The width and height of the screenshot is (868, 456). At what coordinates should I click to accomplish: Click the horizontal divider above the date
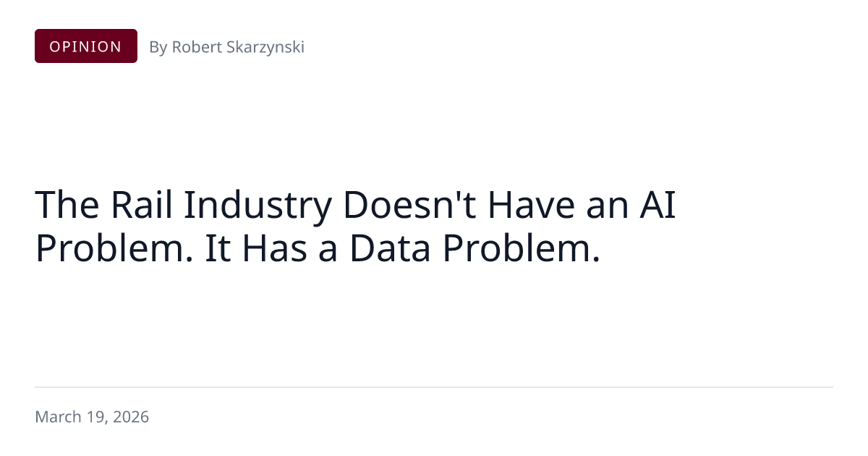click(x=434, y=387)
